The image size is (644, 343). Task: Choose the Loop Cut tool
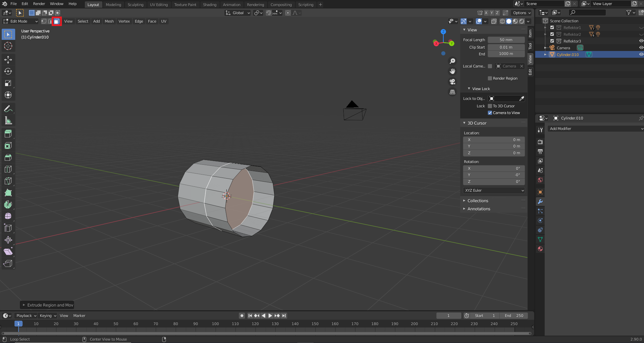tap(8, 169)
